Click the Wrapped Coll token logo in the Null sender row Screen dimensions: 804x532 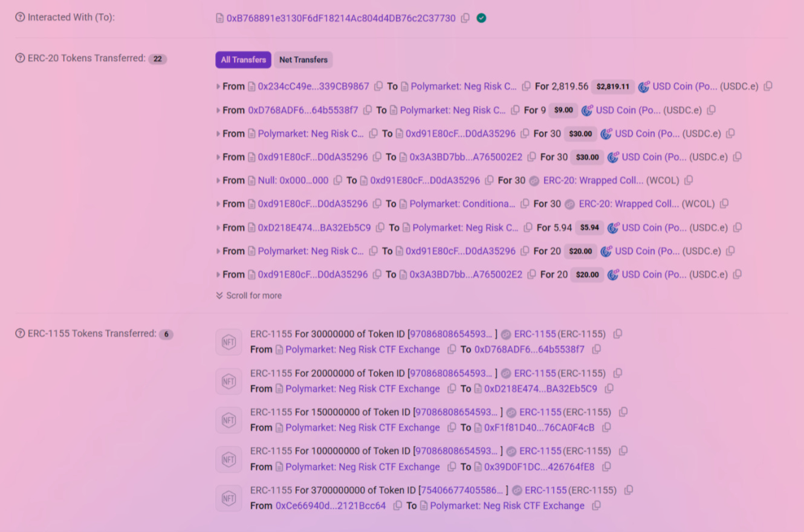534,181
